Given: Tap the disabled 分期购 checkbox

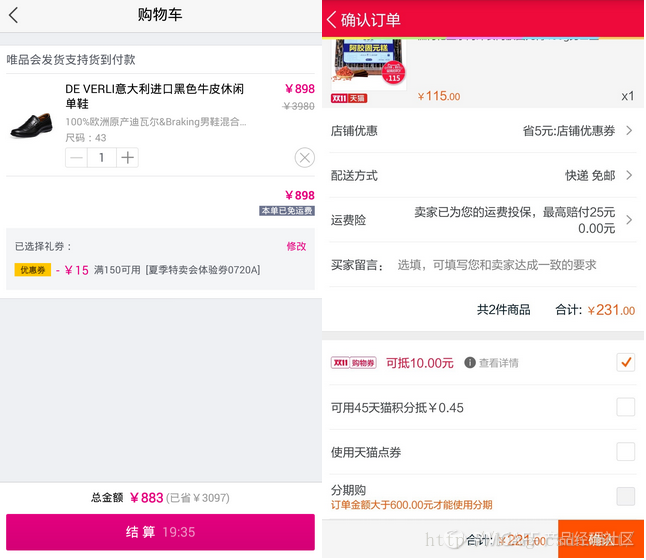Looking at the screenshot, I should click(625, 496).
